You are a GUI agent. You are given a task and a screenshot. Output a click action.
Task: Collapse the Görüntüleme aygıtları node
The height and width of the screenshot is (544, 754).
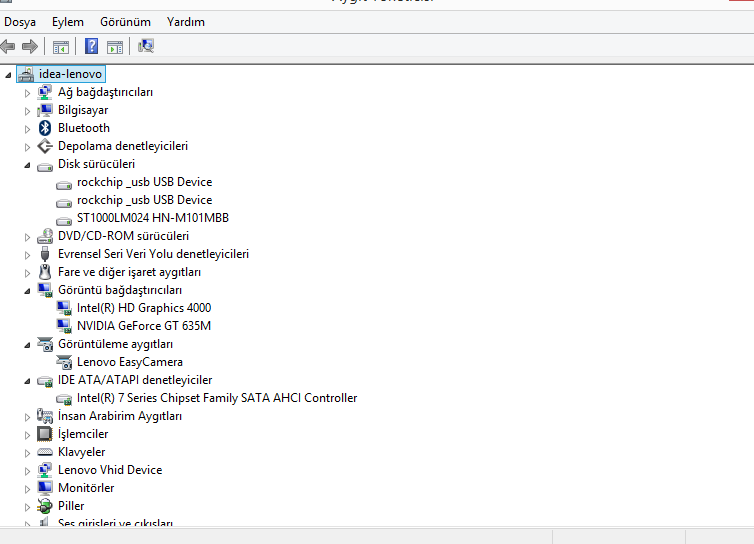point(27,345)
